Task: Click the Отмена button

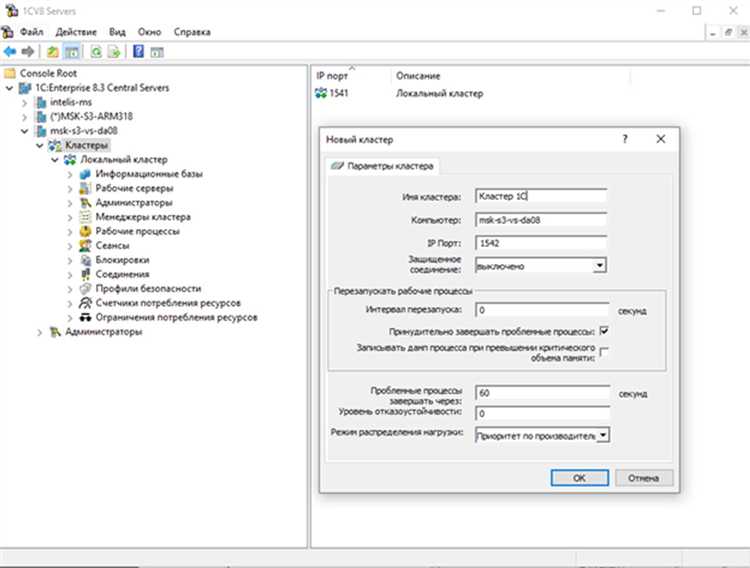Action: pos(644,478)
